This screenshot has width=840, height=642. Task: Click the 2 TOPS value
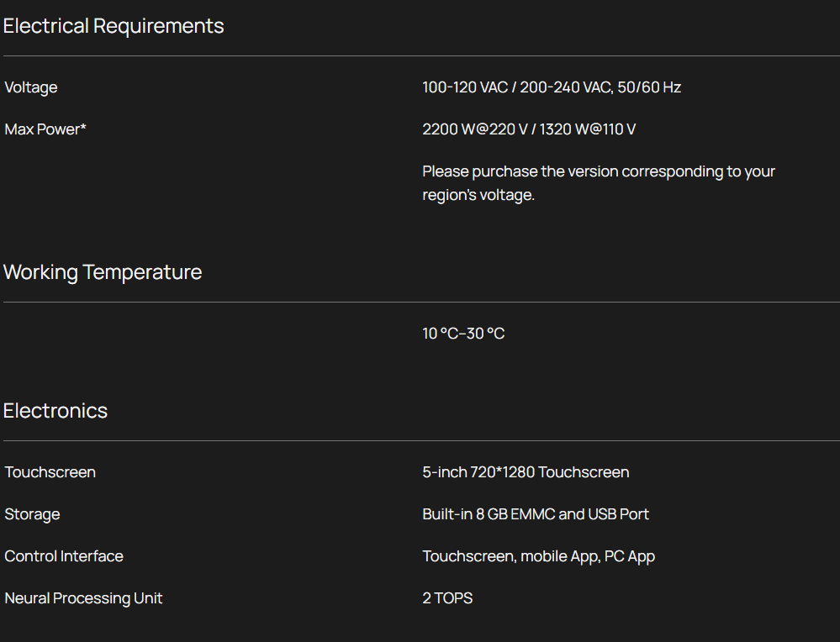[447, 598]
